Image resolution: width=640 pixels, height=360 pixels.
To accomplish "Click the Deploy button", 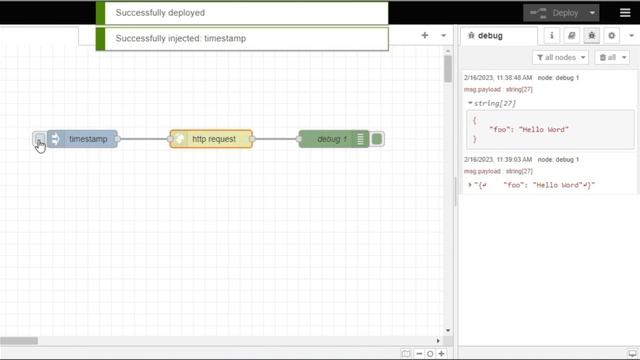I will (x=554, y=13).
